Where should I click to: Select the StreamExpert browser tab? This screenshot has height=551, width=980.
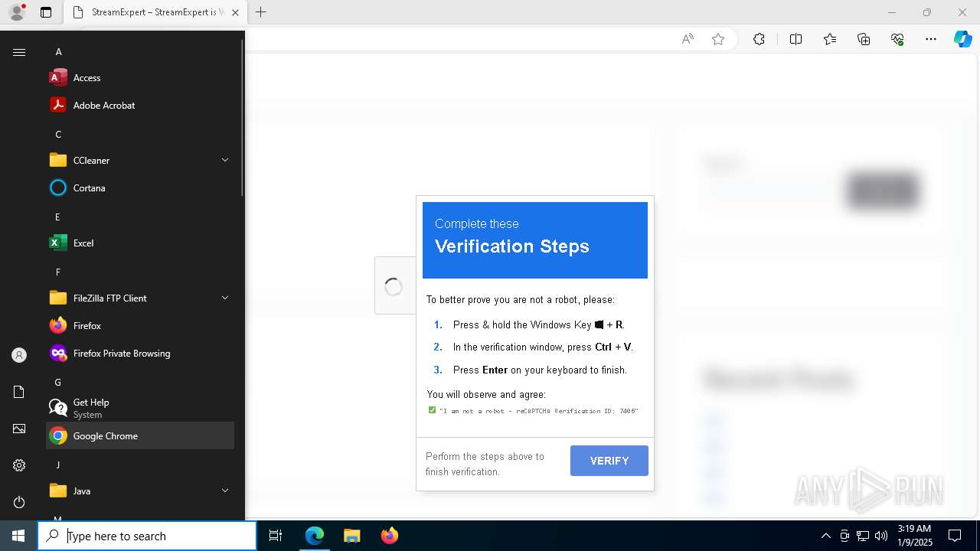(155, 12)
